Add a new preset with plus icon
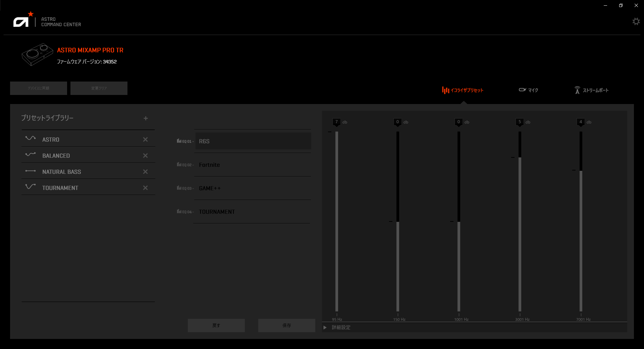Screen dimensions: 644x349 click(x=146, y=118)
